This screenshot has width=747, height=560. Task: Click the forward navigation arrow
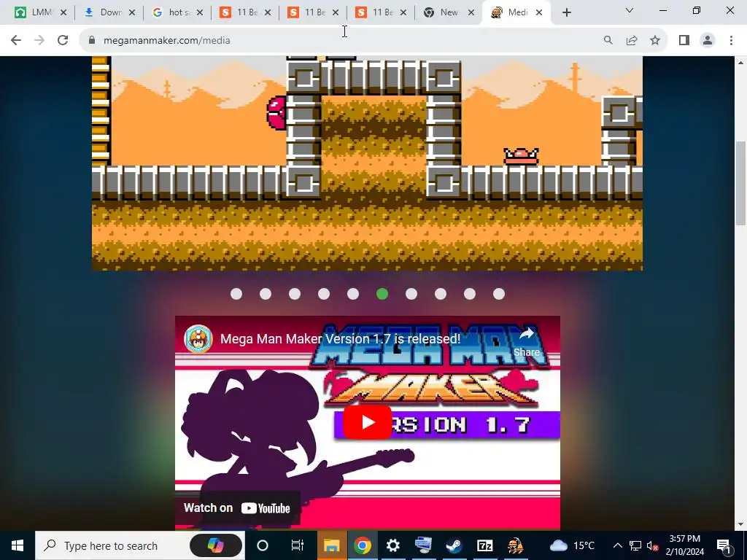pyautogui.click(x=39, y=41)
